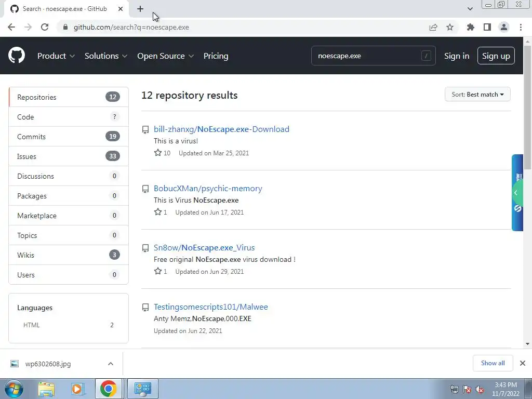The height and width of the screenshot is (399, 532).
Task: Click the site padlock icon
Action: (x=65, y=27)
